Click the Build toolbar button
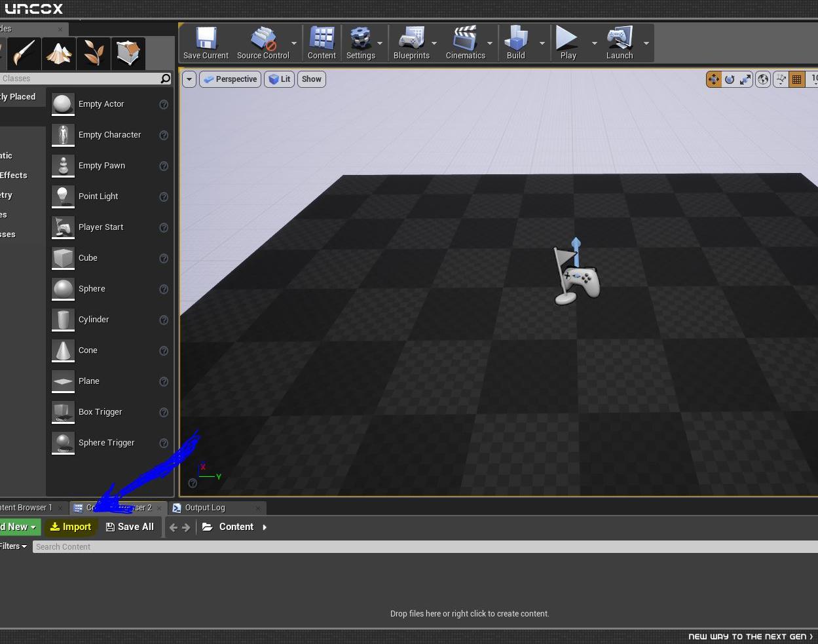This screenshot has width=818, height=644. [516, 43]
